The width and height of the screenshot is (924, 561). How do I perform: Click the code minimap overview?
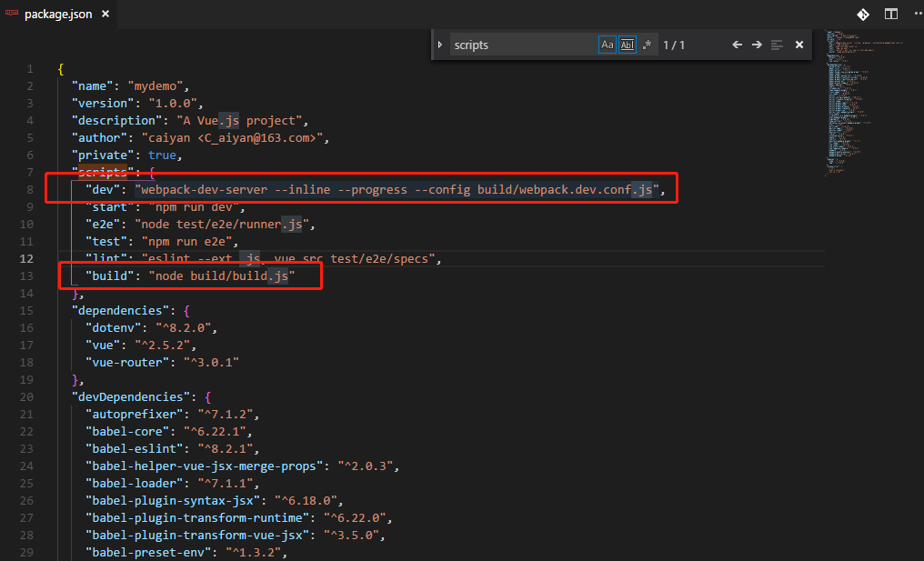(866, 103)
